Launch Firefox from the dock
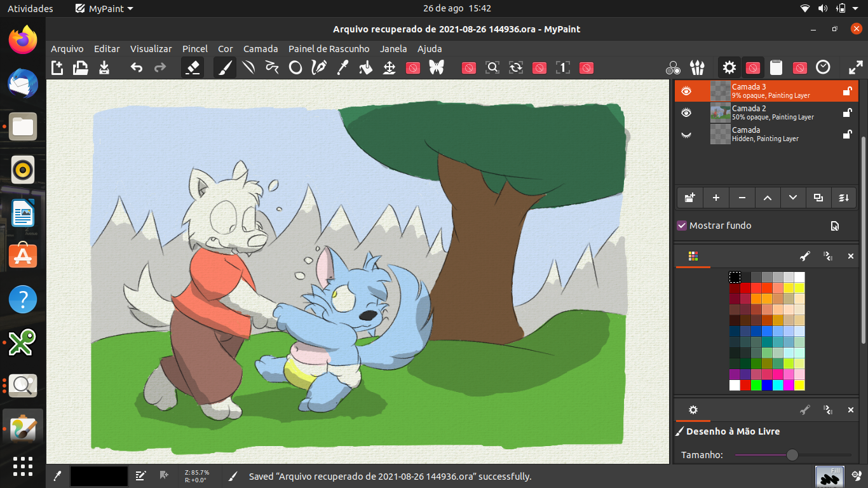Image resolution: width=868 pixels, height=488 pixels. point(23,40)
